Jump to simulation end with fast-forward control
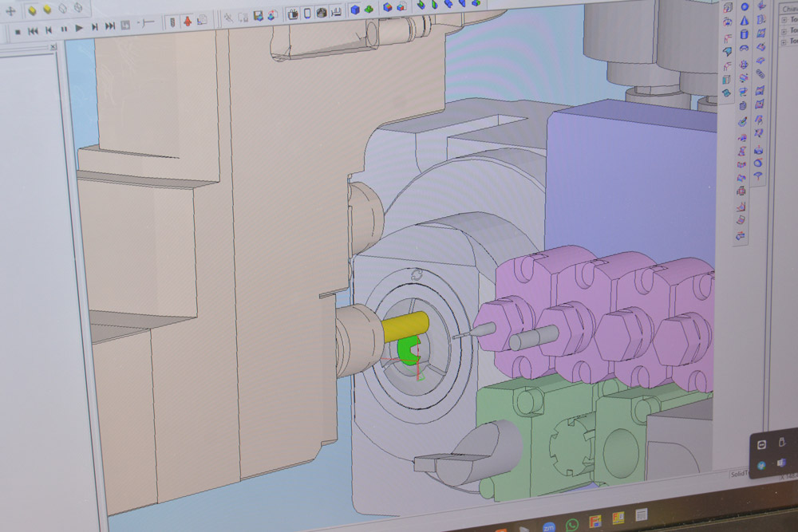The image size is (798, 532). point(109,26)
